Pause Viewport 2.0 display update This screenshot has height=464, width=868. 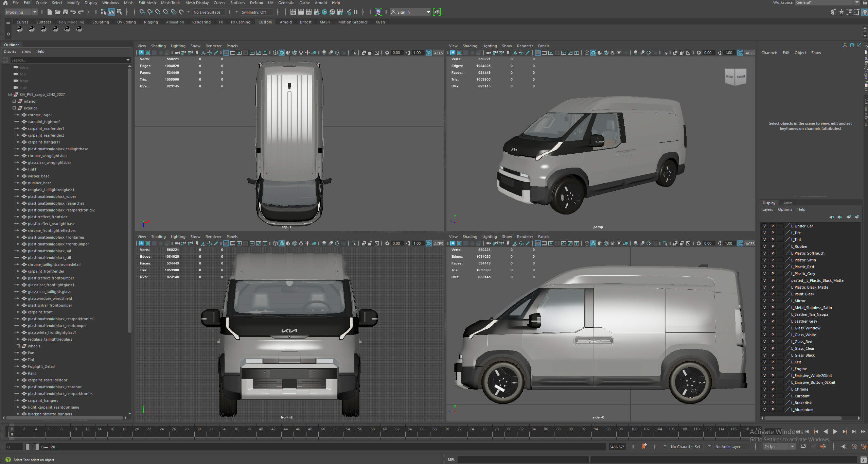pyautogui.click(x=356, y=12)
